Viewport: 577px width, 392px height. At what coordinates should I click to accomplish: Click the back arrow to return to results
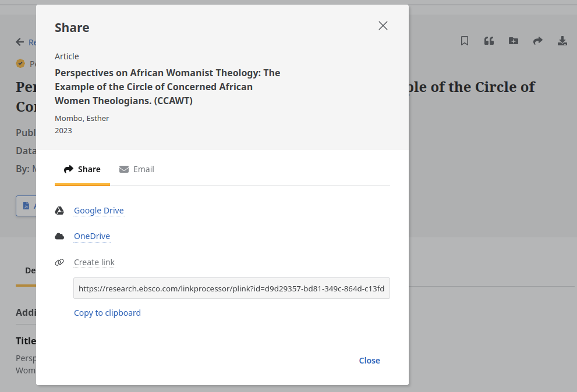19,42
